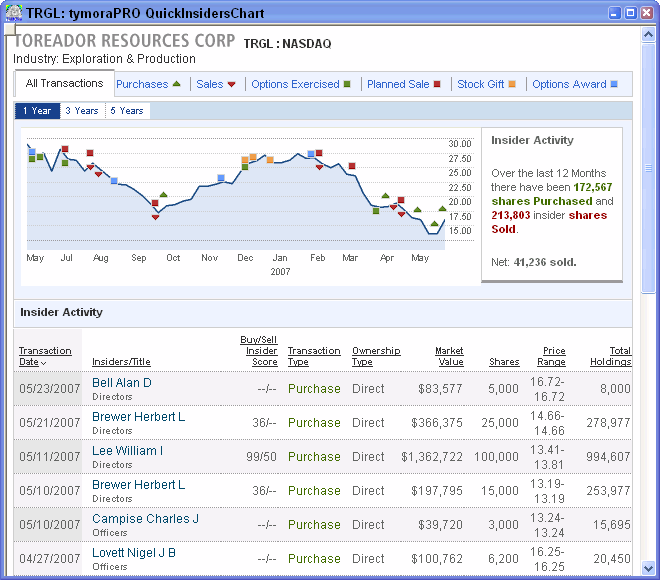Open the Purchases filter tab
Screen dimensions: 660x580
(x=142, y=84)
